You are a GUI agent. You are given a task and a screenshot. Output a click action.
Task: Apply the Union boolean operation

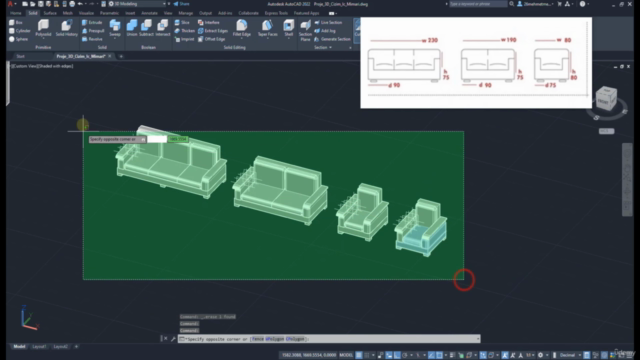[132, 28]
